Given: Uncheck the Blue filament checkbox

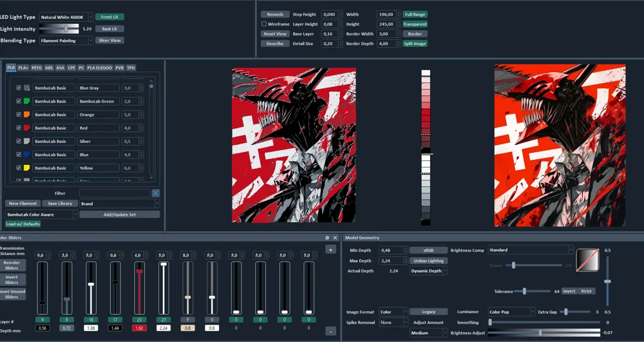Looking at the screenshot, I should (x=19, y=155).
